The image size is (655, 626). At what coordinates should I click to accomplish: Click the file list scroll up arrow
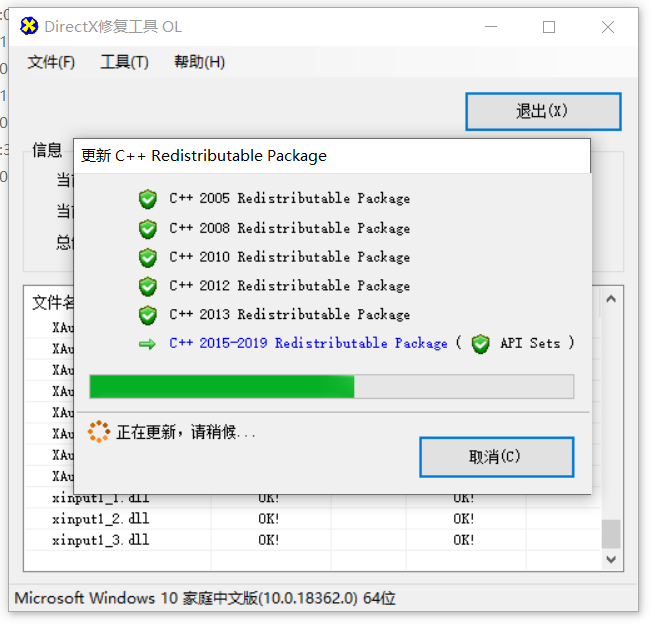pyautogui.click(x=611, y=299)
